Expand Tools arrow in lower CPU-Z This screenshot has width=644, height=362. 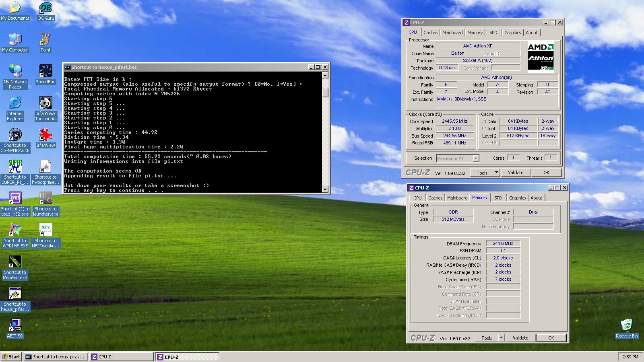coord(501,338)
